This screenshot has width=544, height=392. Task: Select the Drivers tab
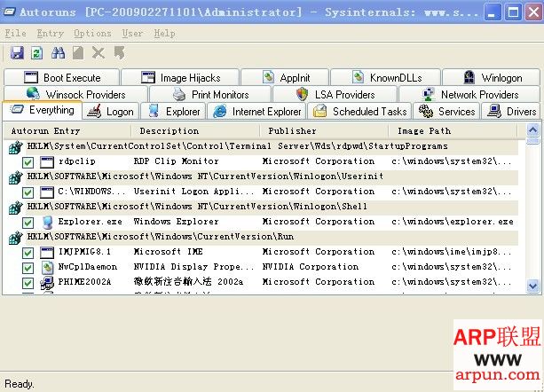click(x=511, y=111)
